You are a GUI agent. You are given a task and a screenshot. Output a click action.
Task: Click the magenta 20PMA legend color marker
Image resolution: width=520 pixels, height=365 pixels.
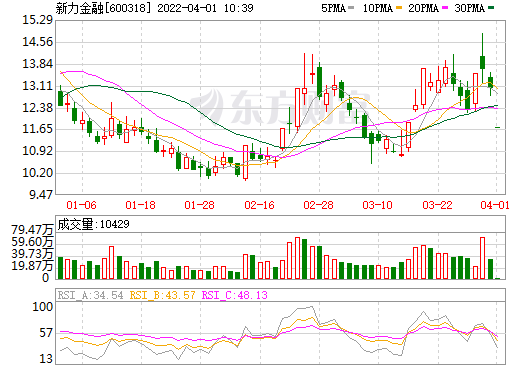click(x=444, y=8)
